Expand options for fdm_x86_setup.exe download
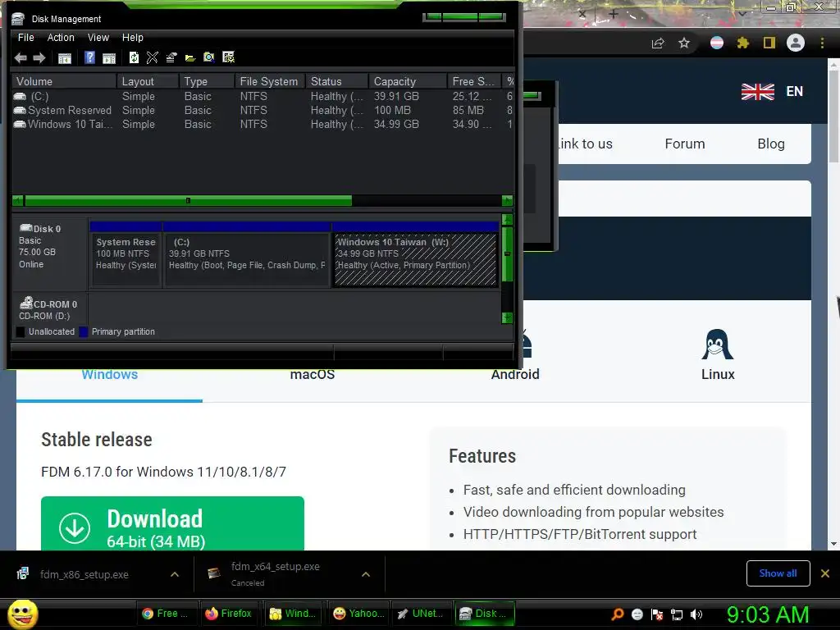The image size is (840, 630). pos(175,574)
